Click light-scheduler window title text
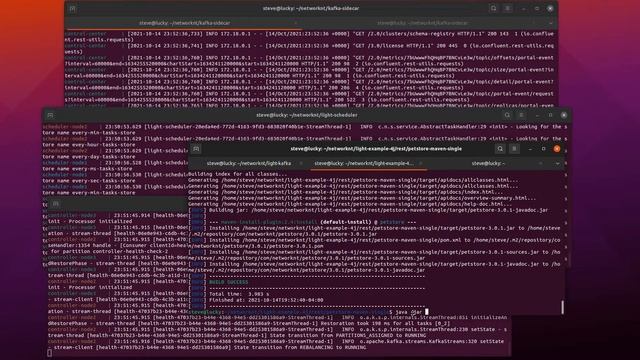640x360 pixels. (307, 116)
